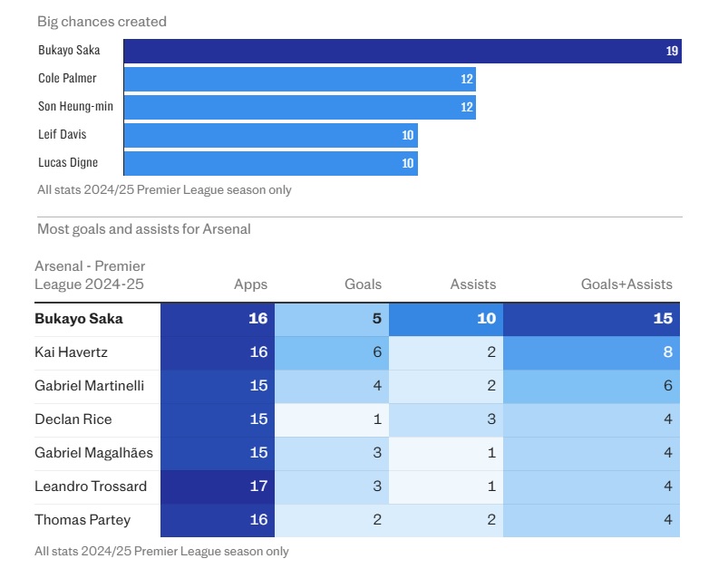Select Declan Rice's assists cell

[445, 419]
